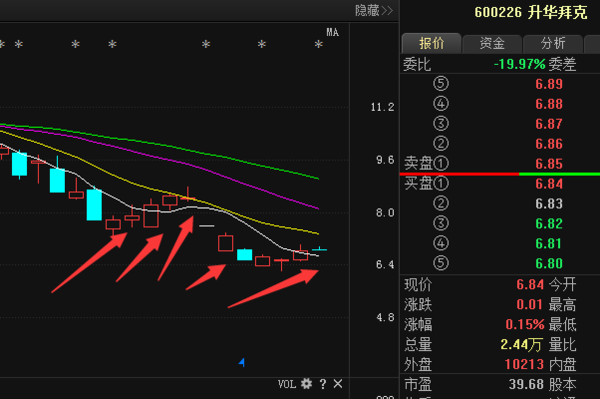Click the 总量 value 2.44万
Screen dimensions: 600x399
click(521, 344)
